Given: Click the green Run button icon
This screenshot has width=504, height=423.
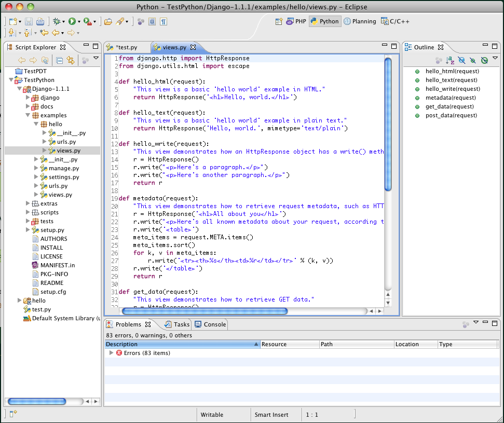Looking at the screenshot, I should coord(72,21).
